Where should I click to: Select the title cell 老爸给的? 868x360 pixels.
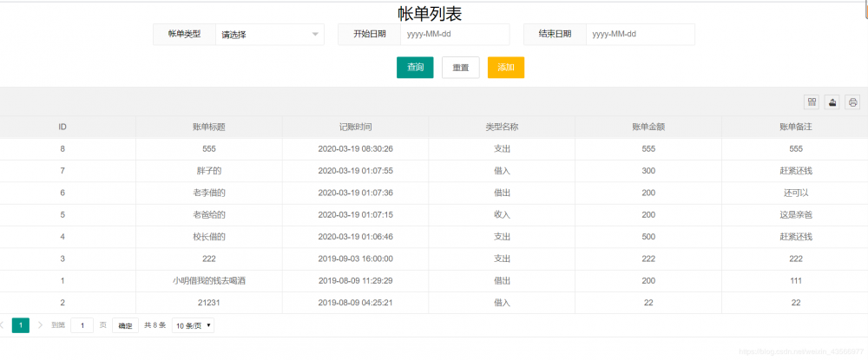(208, 214)
